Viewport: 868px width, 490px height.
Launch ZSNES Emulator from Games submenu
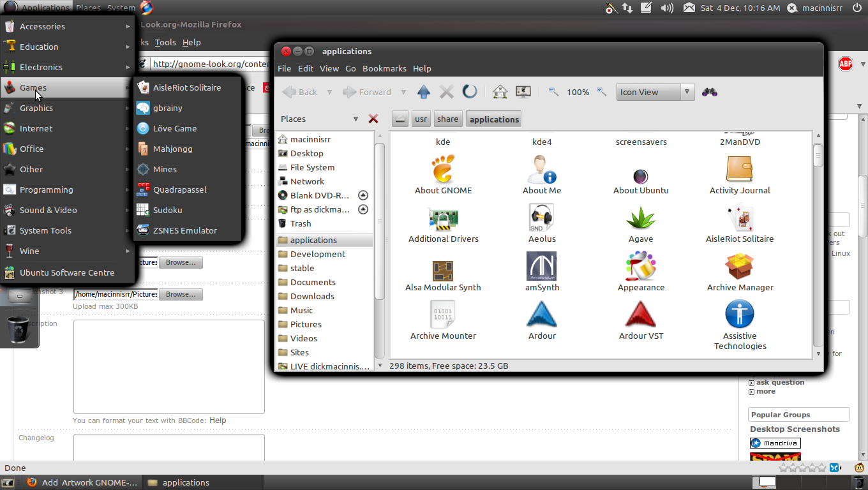(188, 230)
